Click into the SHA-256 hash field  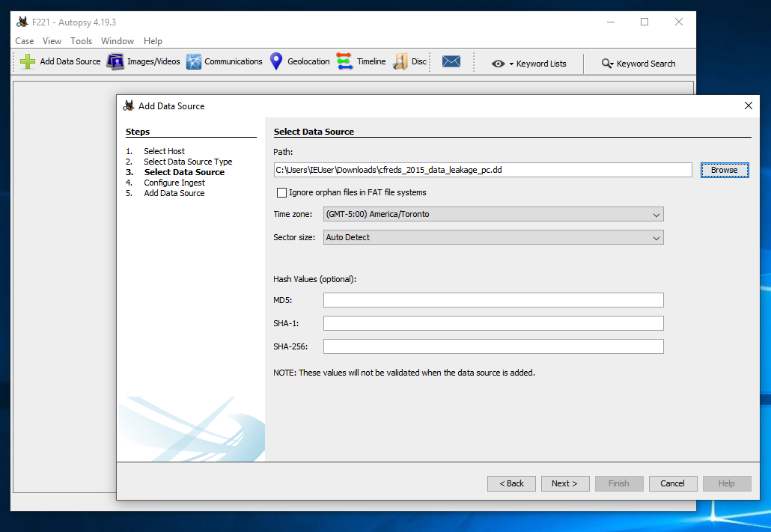pyautogui.click(x=493, y=346)
